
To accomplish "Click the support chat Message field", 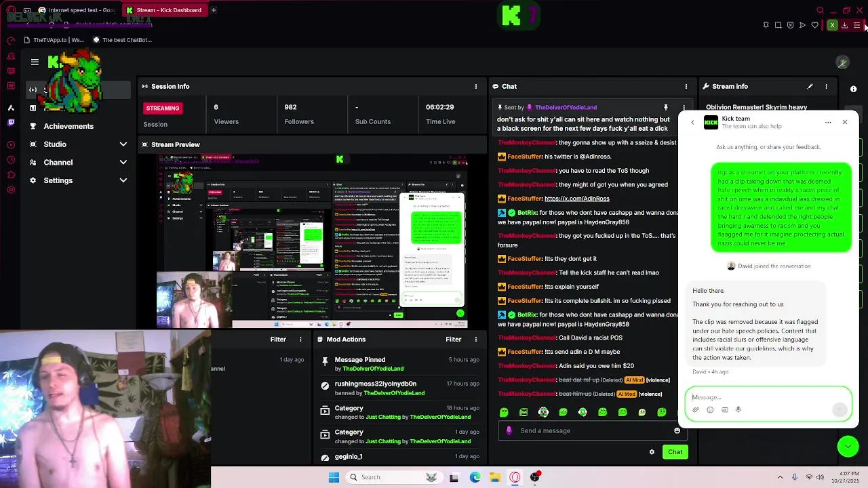I will point(768,397).
